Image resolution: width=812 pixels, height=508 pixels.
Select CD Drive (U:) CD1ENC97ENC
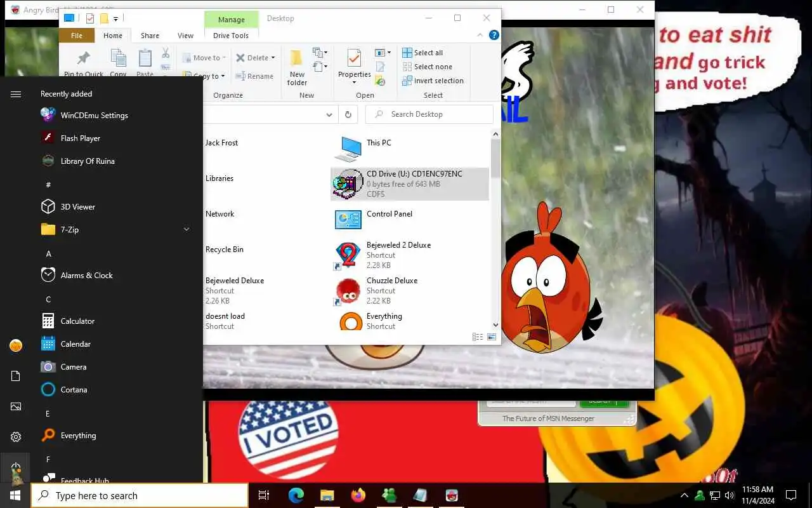pos(410,184)
